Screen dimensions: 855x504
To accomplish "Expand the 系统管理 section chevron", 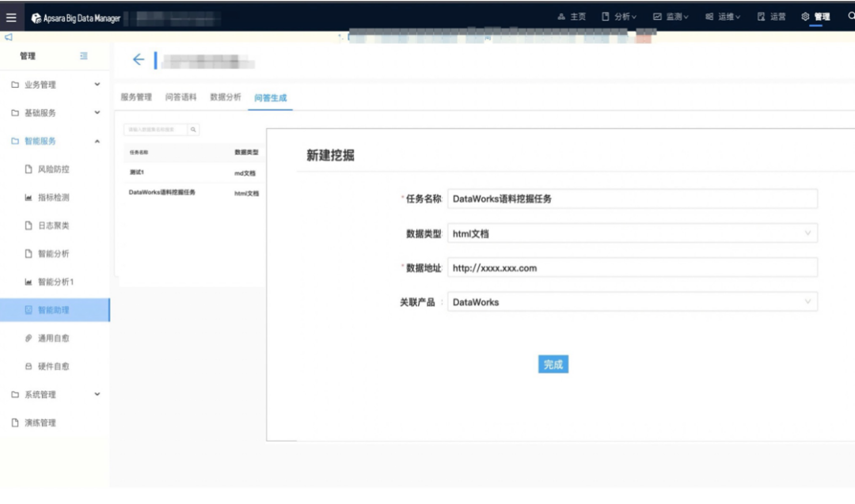I will pyautogui.click(x=97, y=394).
